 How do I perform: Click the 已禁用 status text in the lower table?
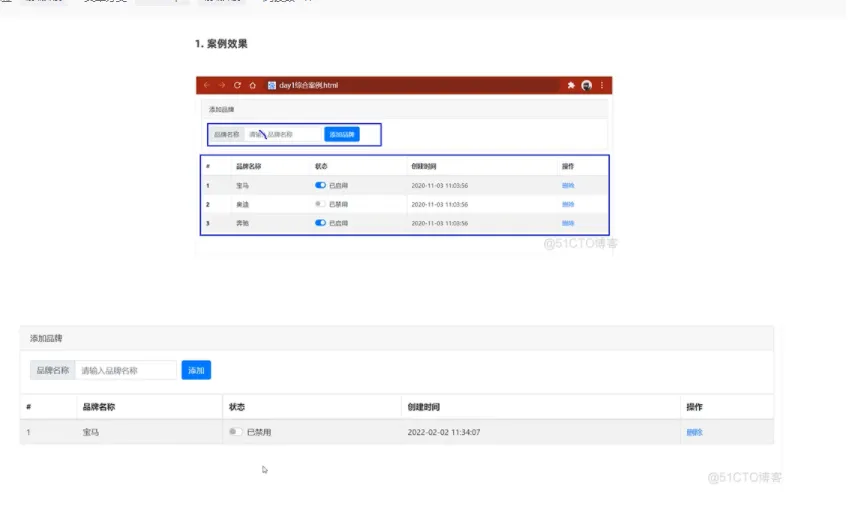coord(259,433)
